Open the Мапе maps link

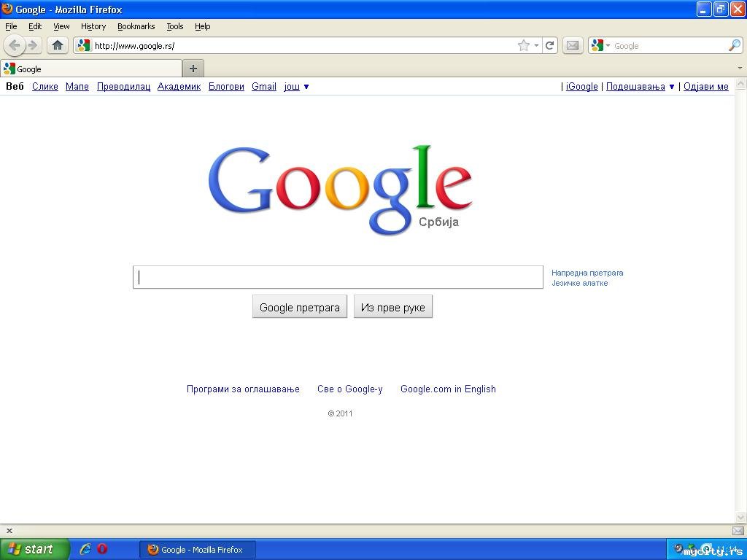77,86
